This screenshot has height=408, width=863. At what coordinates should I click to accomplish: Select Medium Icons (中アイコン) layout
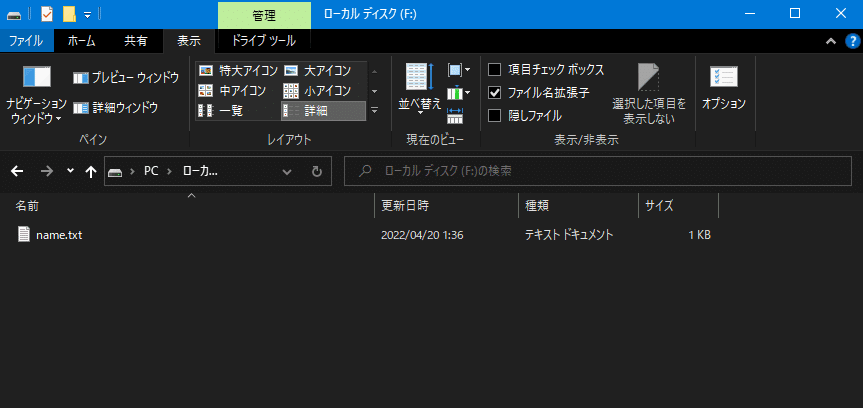pyautogui.click(x=232, y=90)
